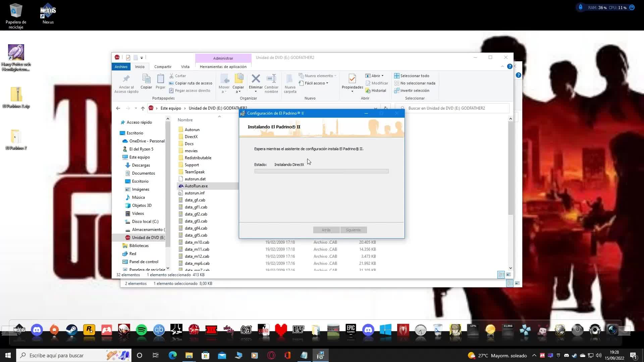Image resolution: width=644 pixels, height=362 pixels.
Task: Switch to the Vista ribbon tab
Action: [x=185, y=66]
